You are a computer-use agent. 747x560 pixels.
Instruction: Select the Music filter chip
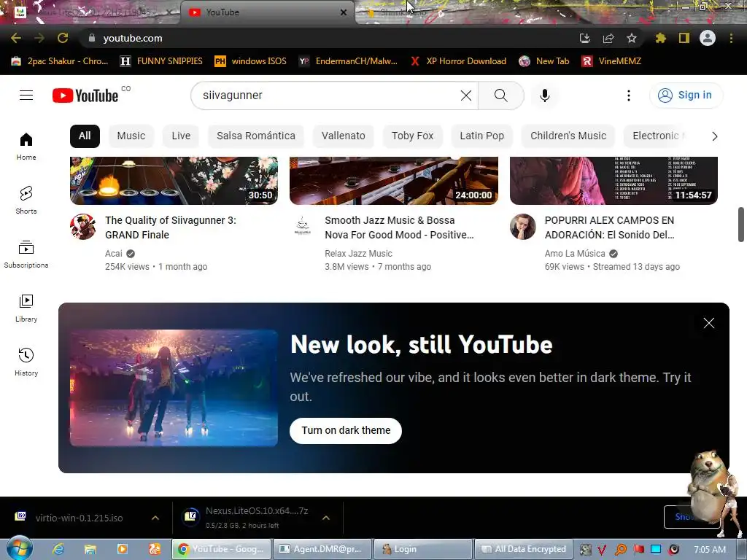(131, 136)
